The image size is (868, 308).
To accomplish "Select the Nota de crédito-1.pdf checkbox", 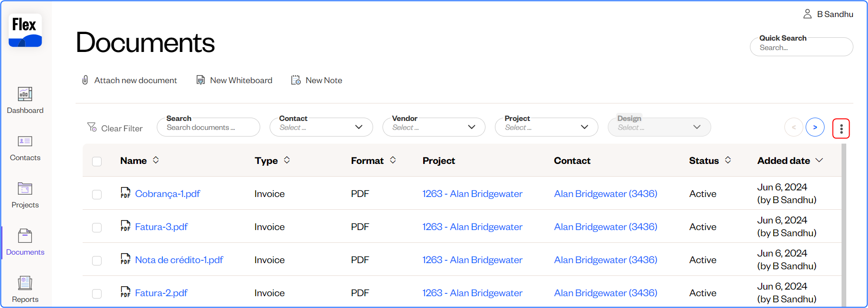I will coord(97,261).
